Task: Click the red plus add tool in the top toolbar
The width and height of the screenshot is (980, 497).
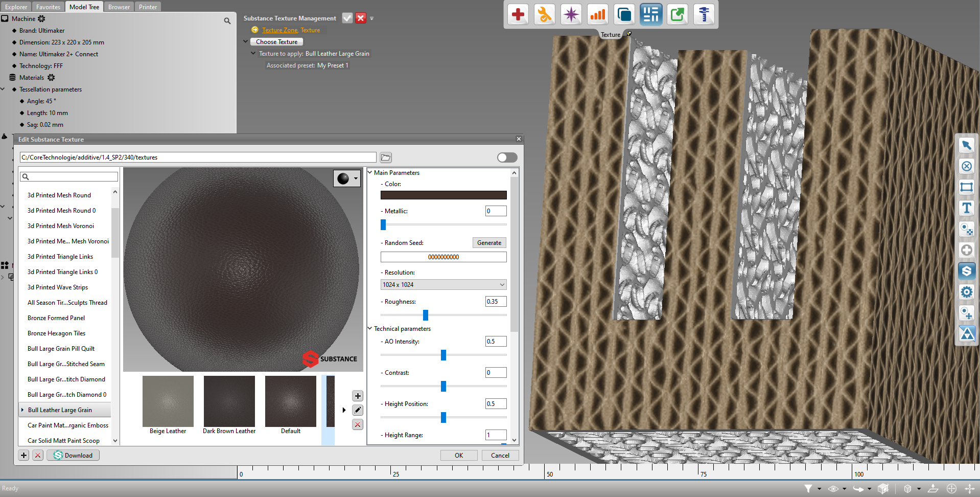Action: 518,14
